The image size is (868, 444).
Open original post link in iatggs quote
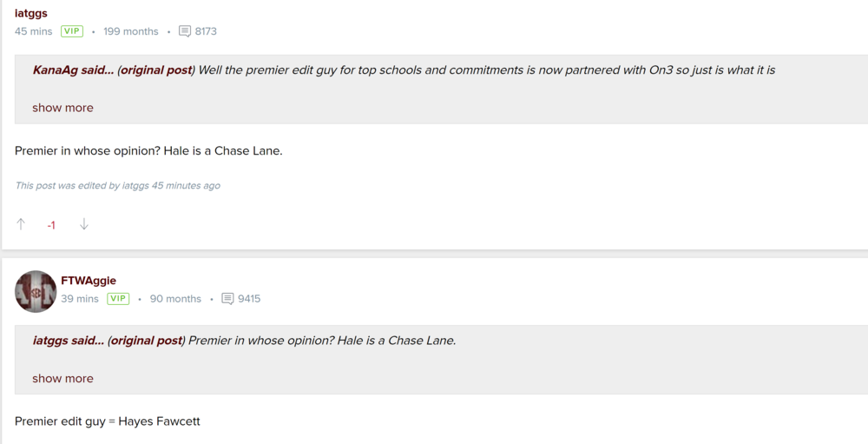coord(146,341)
